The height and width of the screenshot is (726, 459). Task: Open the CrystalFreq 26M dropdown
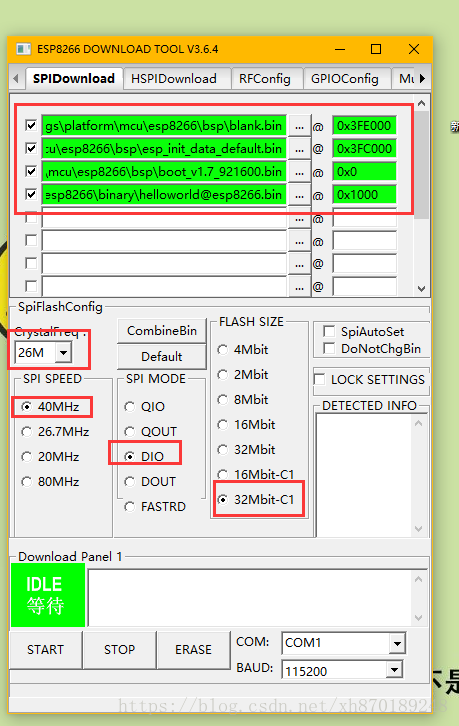click(63, 353)
